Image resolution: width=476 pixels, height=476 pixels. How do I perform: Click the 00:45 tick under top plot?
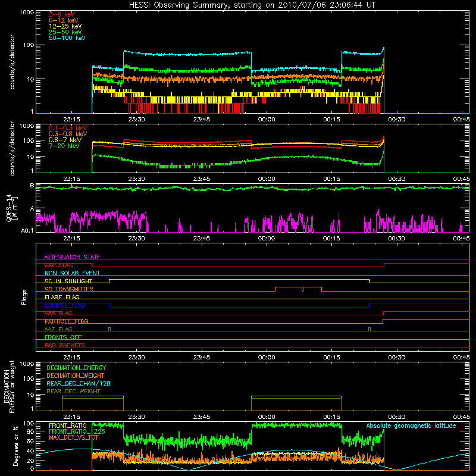pos(462,120)
